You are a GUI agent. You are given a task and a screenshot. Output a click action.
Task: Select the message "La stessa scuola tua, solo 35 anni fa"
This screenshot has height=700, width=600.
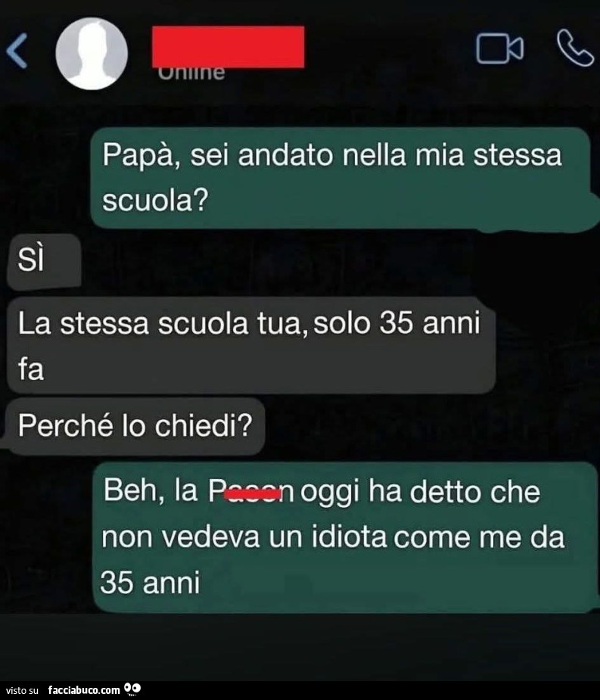[x=251, y=346]
